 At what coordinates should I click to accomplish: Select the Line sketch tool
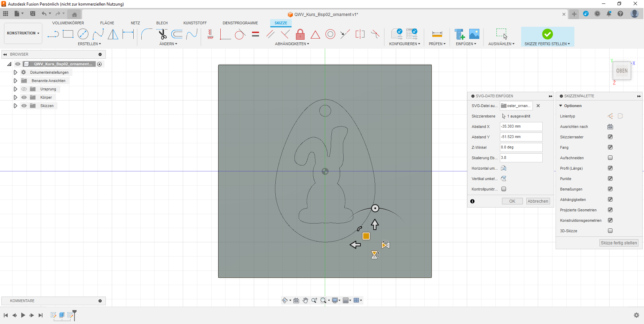(x=53, y=34)
